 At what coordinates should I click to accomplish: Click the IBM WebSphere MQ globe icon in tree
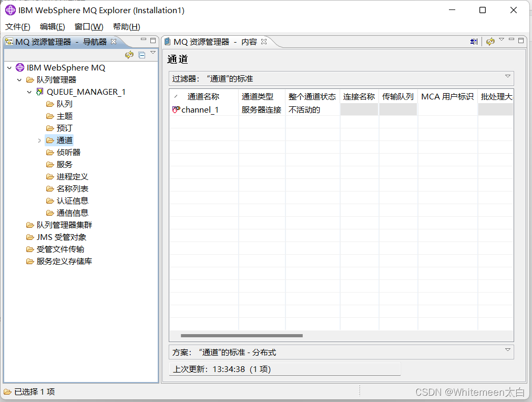[x=20, y=67]
